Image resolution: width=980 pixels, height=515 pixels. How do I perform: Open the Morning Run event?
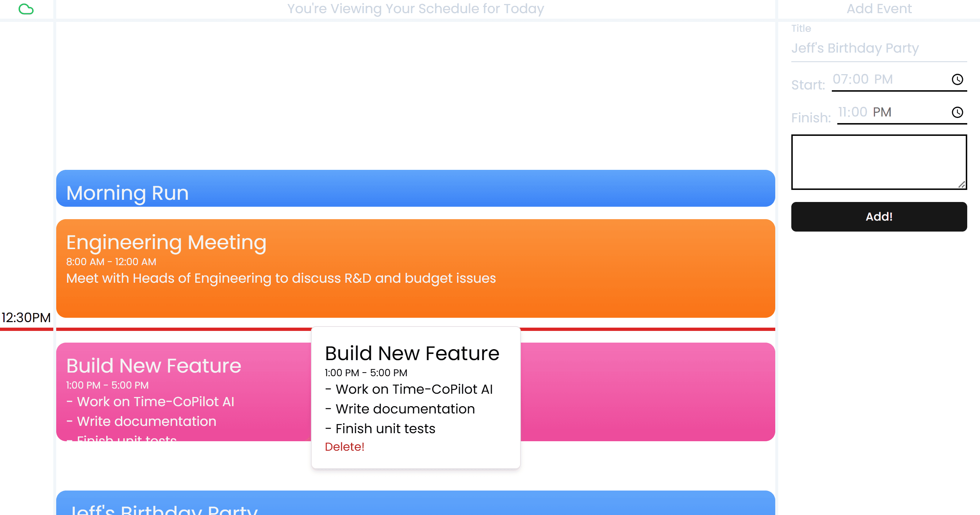415,188
